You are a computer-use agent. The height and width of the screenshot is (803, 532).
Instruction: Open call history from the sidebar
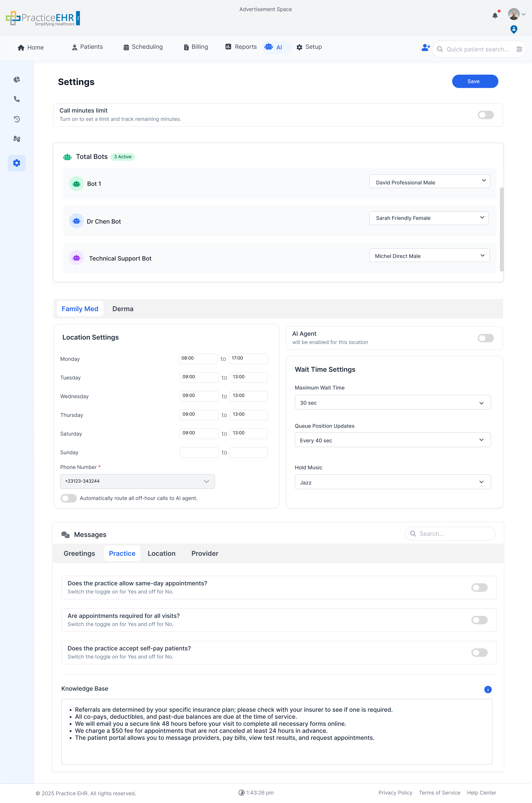(16, 119)
